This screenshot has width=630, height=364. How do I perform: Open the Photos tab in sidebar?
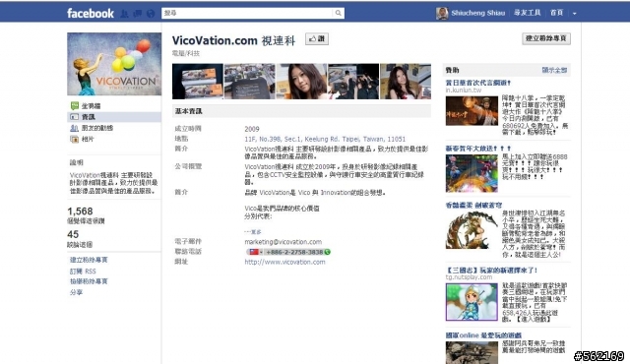[x=88, y=140]
